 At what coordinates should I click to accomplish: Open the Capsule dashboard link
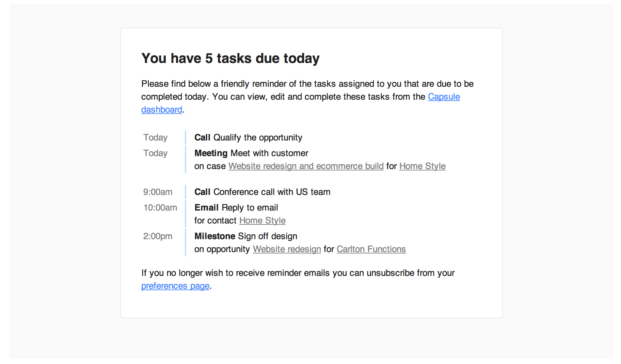(x=444, y=97)
